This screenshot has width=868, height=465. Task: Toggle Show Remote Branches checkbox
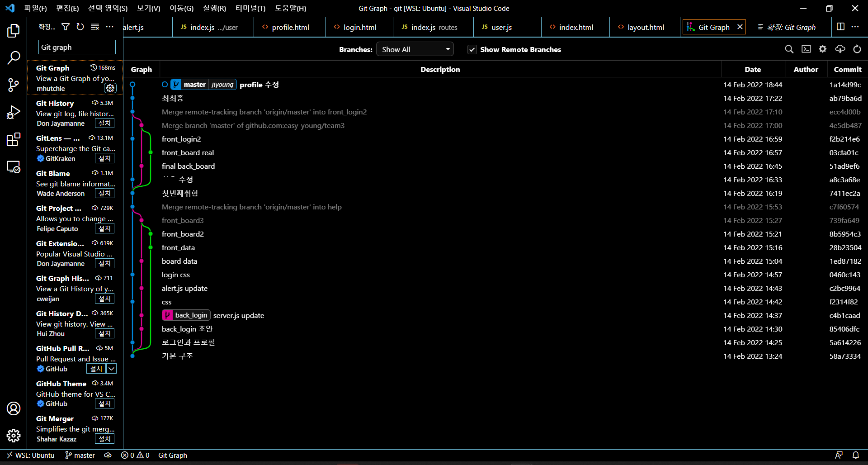472,50
